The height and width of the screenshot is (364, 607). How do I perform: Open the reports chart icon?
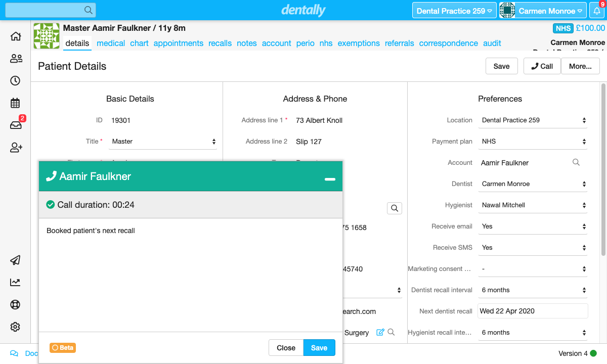coord(16,283)
